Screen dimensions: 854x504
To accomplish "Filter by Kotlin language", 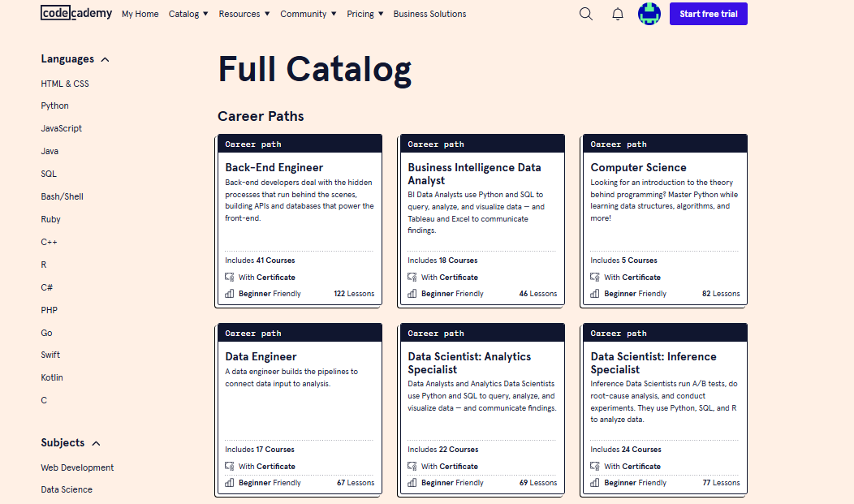I will (x=52, y=377).
